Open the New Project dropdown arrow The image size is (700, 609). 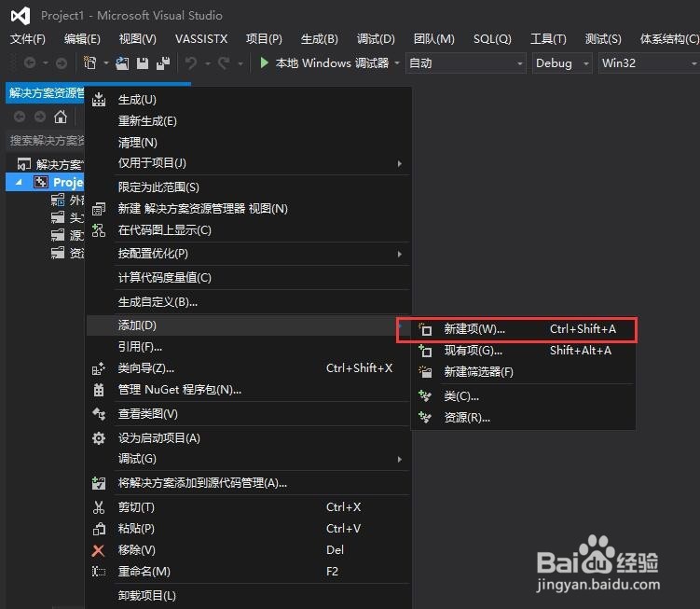(106, 63)
